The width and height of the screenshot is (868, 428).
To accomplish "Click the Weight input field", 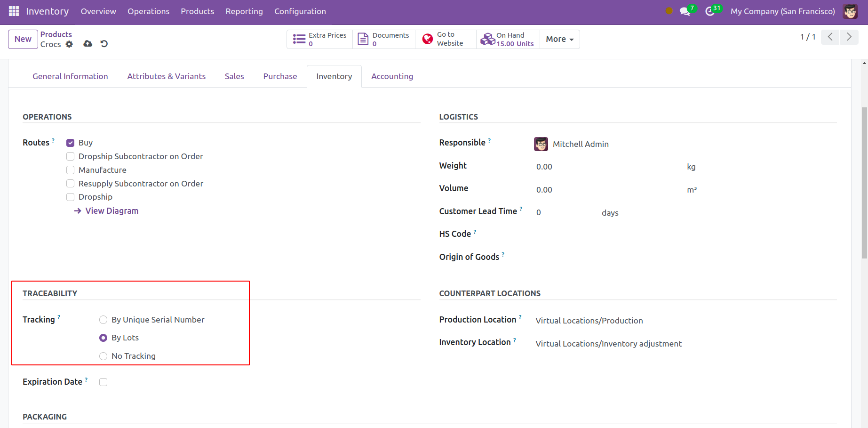I will (607, 167).
